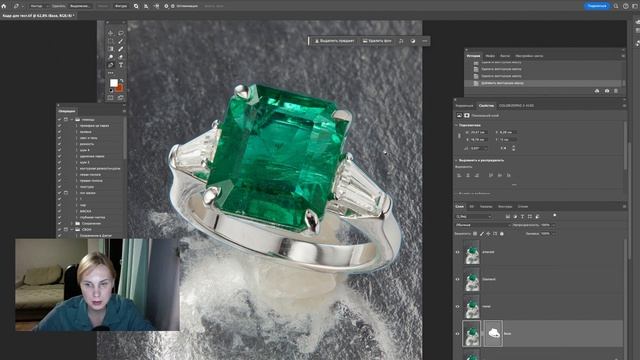
Task: Select the Pen tool in the toolbox
Action: 111,65
